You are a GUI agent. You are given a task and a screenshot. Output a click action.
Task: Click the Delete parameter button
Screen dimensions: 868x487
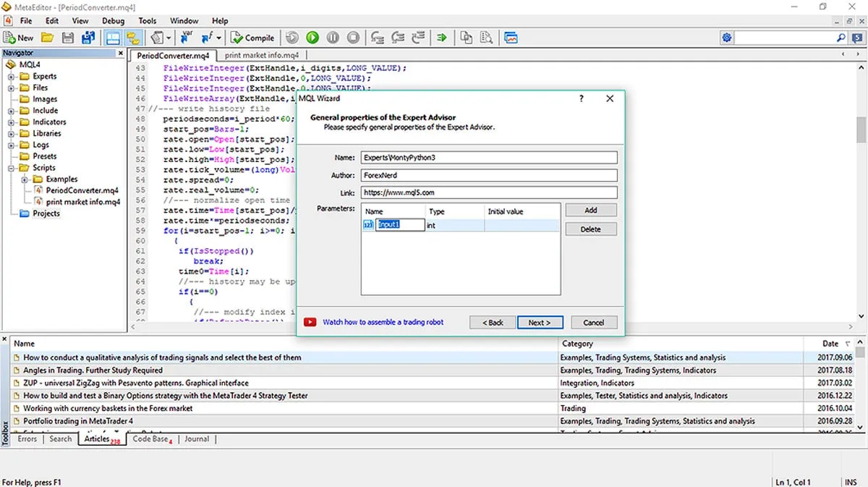click(590, 229)
